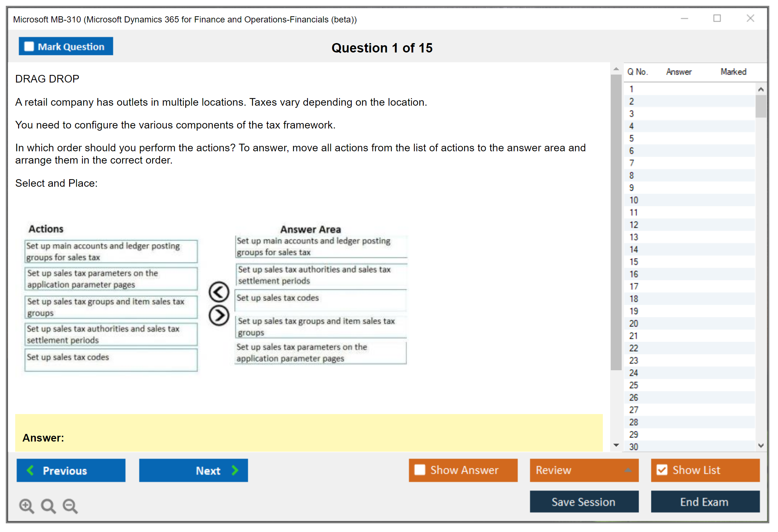Click the green arrow on Next
Screen dimensions: 778x532
(x=235, y=470)
